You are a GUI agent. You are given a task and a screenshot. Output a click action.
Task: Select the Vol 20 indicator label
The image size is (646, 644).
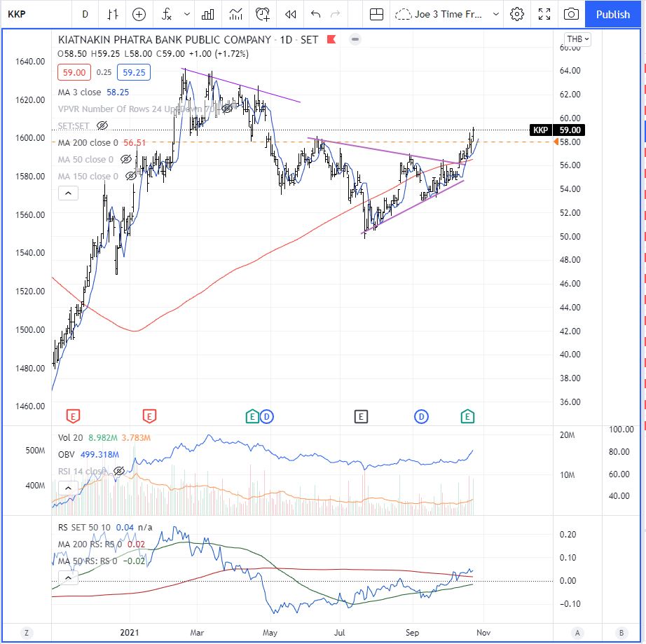pyautogui.click(x=71, y=437)
